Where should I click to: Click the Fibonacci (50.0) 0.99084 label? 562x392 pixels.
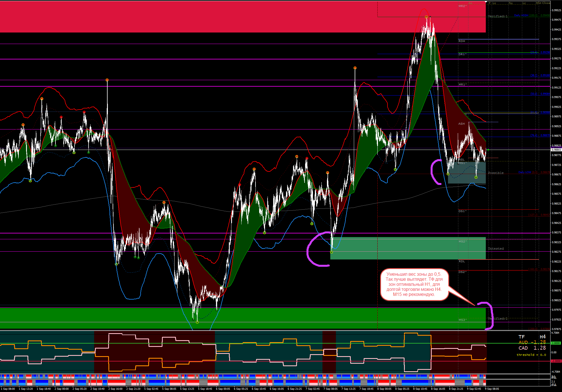(x=540, y=94)
